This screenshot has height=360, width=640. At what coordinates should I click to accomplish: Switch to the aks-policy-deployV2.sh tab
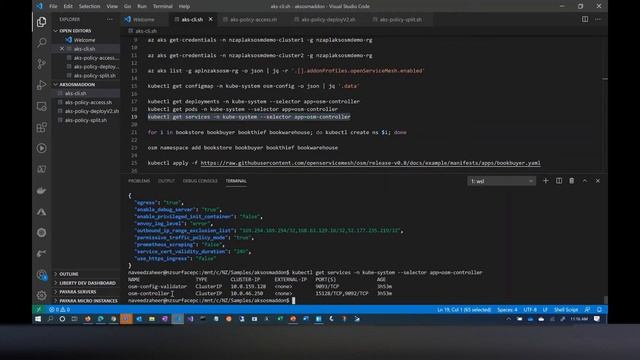click(x=328, y=19)
